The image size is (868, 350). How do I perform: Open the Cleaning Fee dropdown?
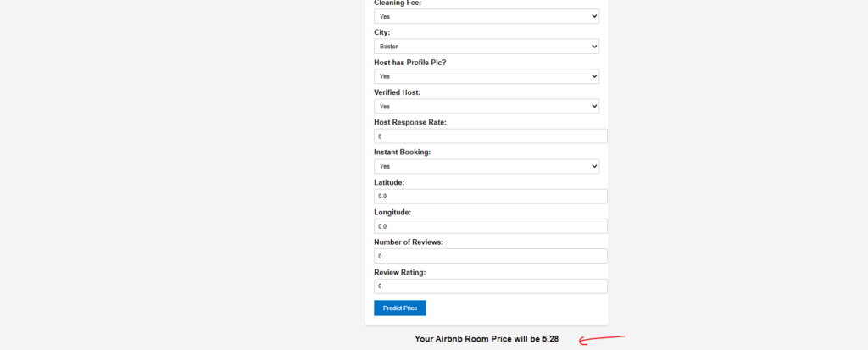pos(486,16)
